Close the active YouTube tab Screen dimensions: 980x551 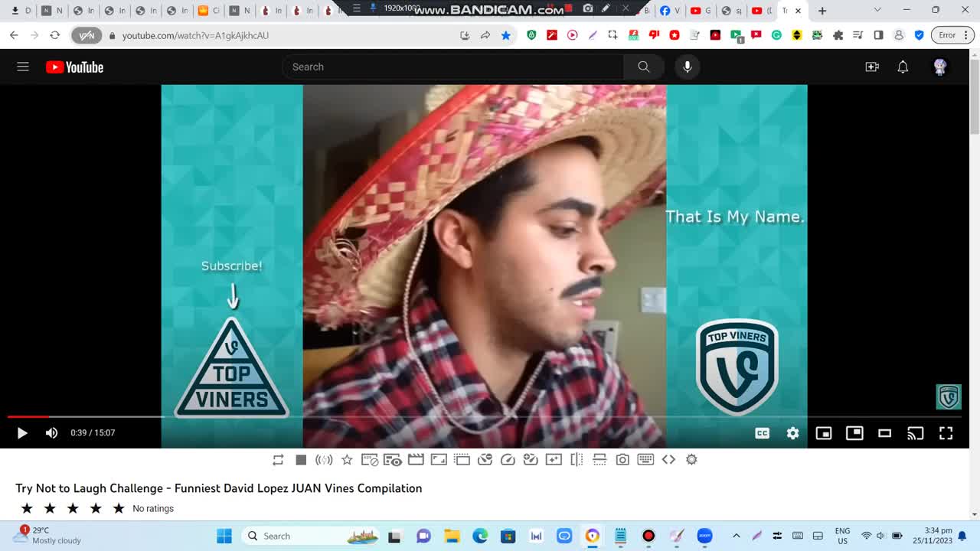pyautogui.click(x=799, y=11)
